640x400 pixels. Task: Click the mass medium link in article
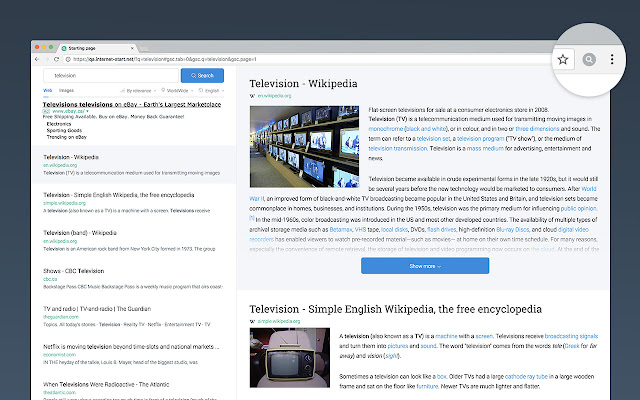tap(461, 147)
